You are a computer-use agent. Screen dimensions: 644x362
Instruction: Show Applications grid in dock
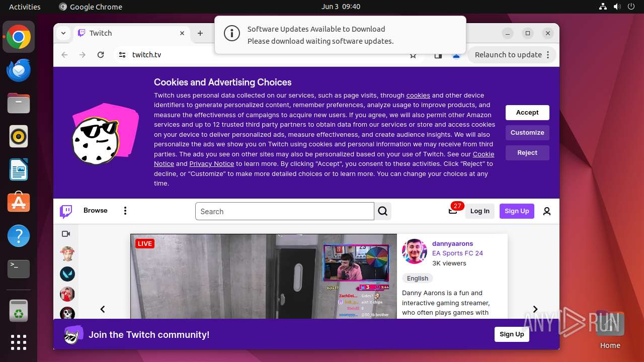[x=19, y=342]
